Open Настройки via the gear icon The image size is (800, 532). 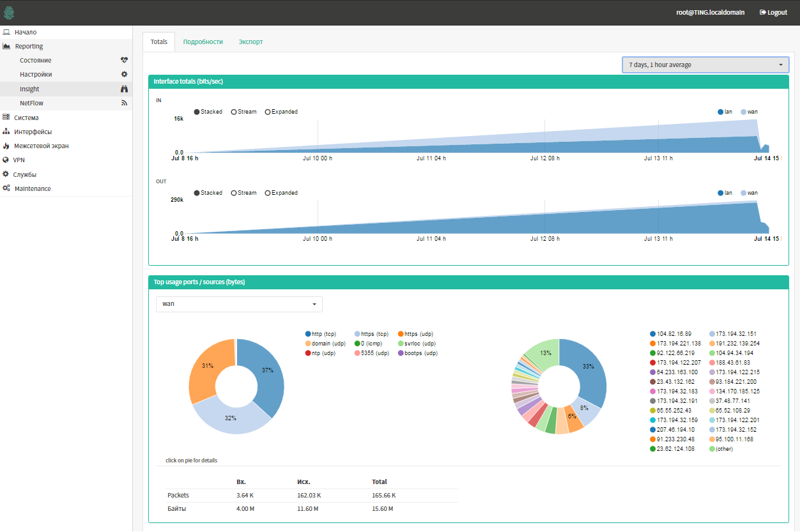pos(125,74)
